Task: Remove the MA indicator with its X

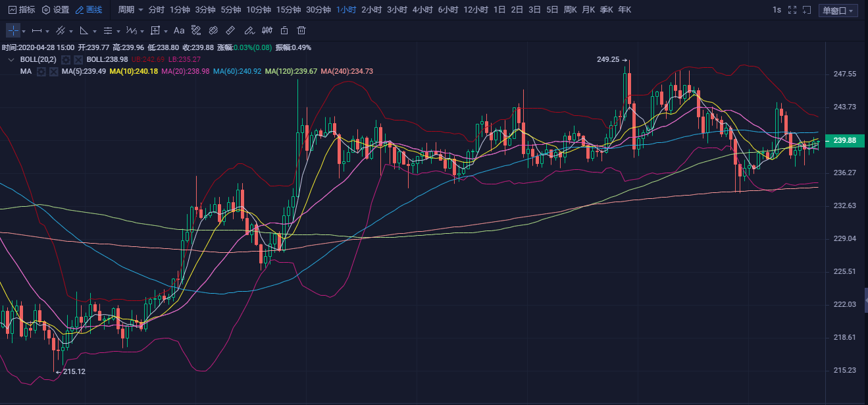Action: click(x=53, y=71)
